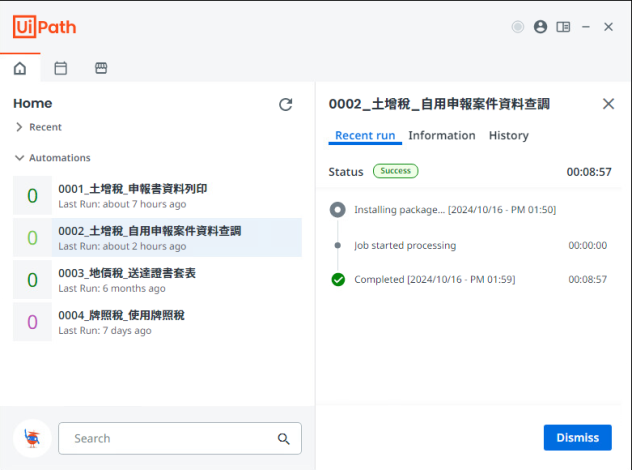Click the magnifier search icon
Screen dimensions: 632x470
pyautogui.click(x=283, y=439)
